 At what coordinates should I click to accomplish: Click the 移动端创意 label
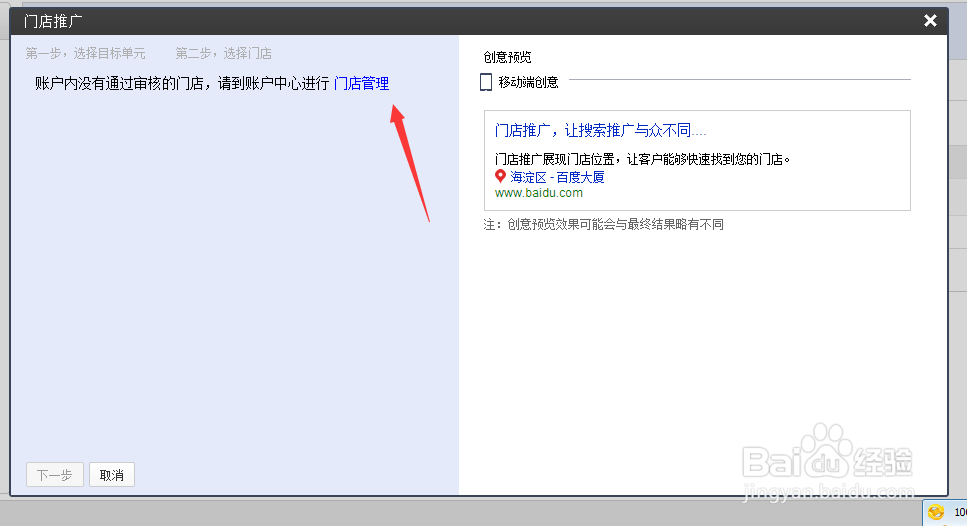pos(529,82)
